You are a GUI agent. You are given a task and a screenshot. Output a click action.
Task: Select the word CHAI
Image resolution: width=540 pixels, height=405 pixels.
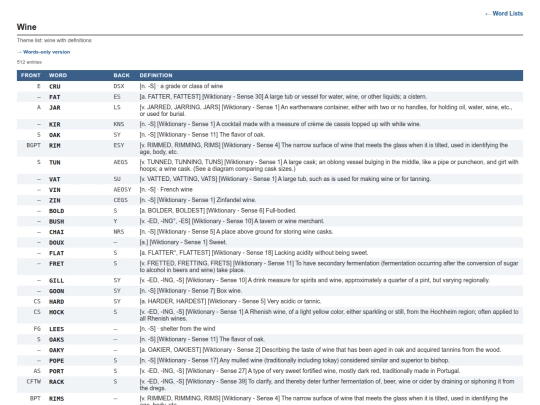tap(56, 232)
